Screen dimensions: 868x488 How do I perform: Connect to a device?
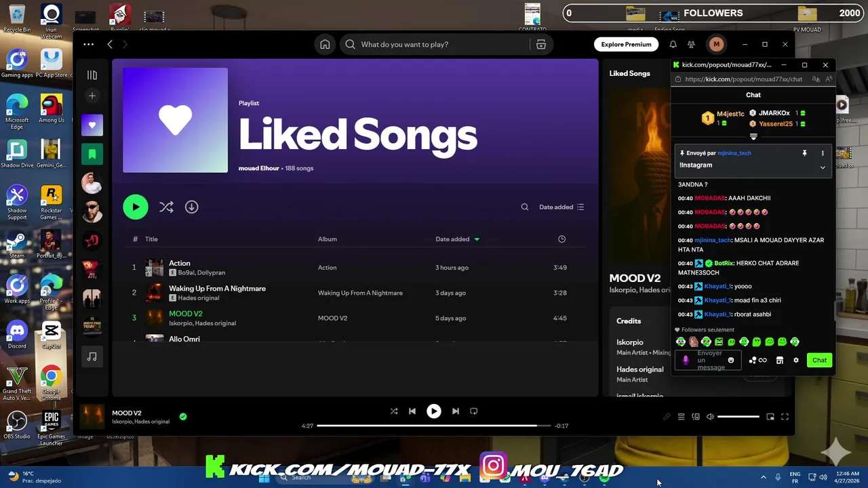click(696, 417)
